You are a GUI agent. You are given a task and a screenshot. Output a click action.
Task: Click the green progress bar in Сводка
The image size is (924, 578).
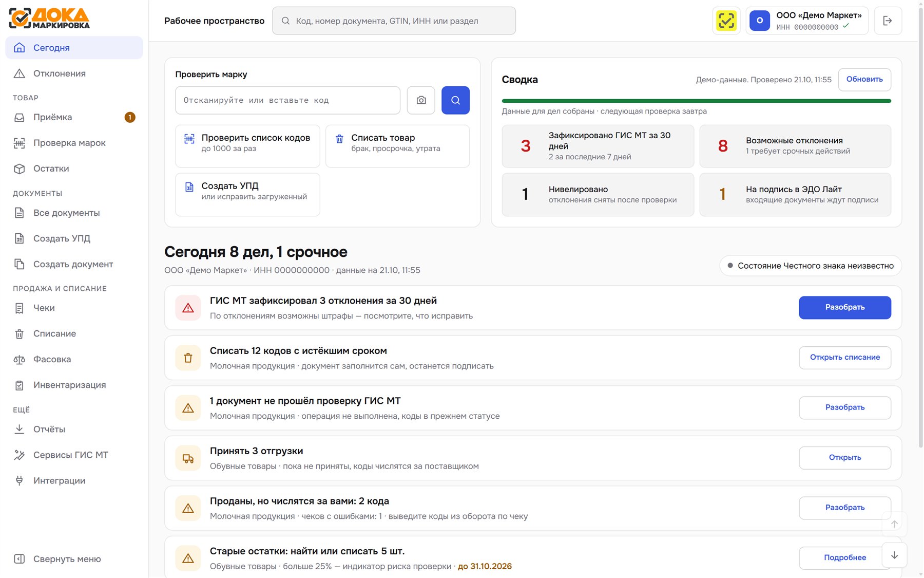[x=696, y=101]
